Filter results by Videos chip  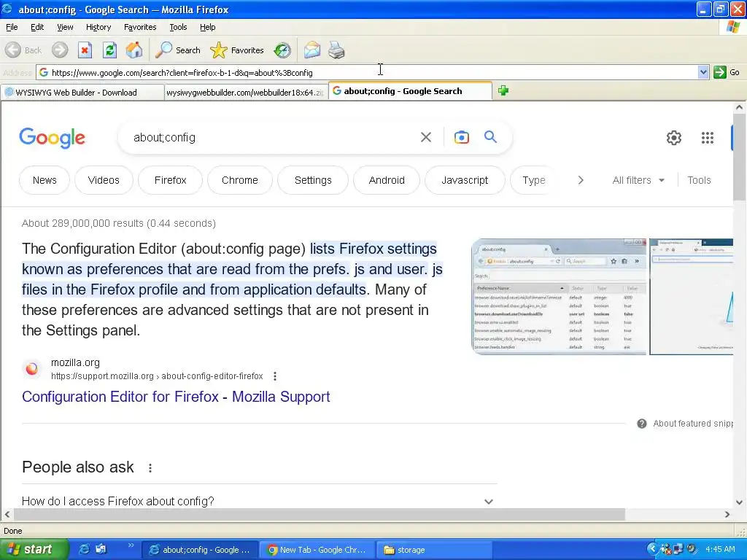tap(104, 180)
